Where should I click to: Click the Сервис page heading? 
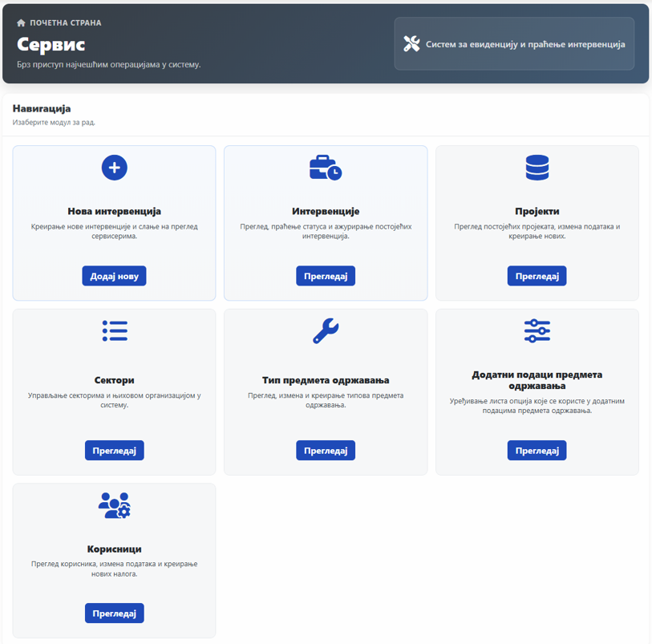pyautogui.click(x=51, y=44)
